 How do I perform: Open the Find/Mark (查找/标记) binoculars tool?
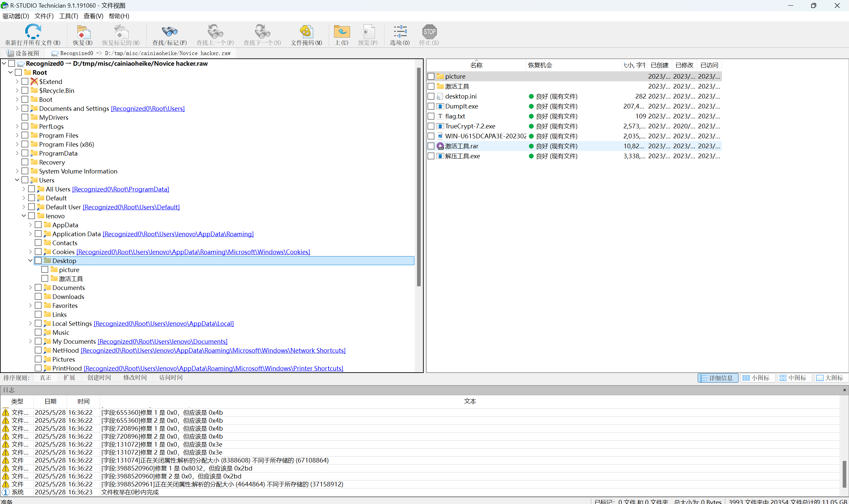point(170,32)
